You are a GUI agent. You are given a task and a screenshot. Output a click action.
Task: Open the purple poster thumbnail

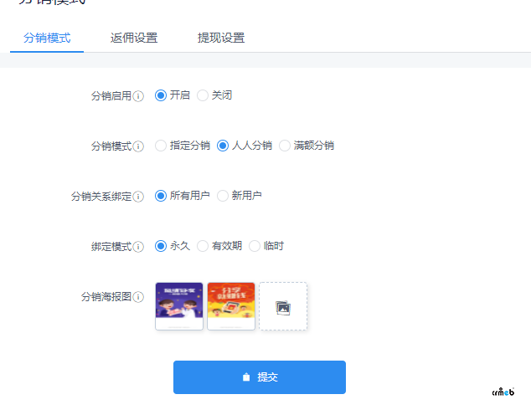179,305
